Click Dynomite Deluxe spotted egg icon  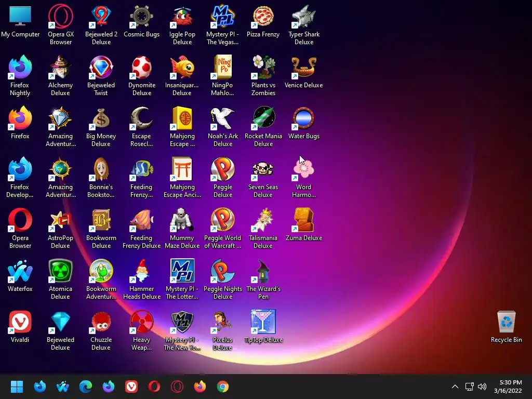point(141,67)
